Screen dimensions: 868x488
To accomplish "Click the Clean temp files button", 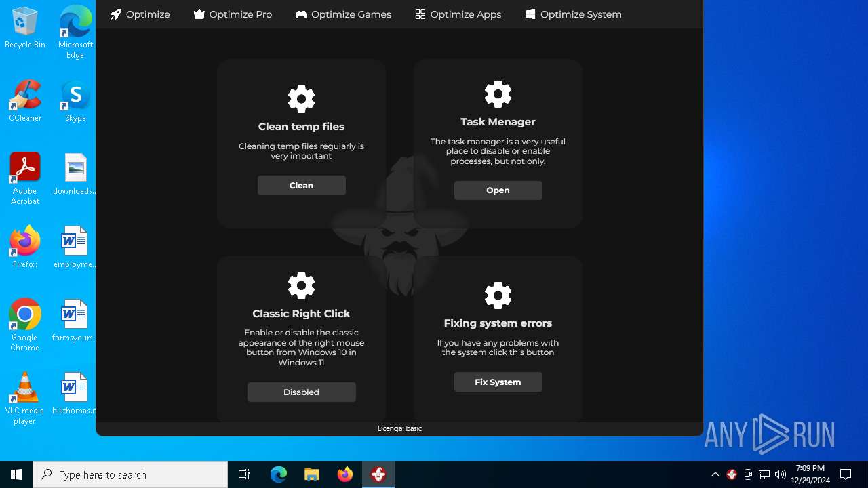I will pos(302,186).
